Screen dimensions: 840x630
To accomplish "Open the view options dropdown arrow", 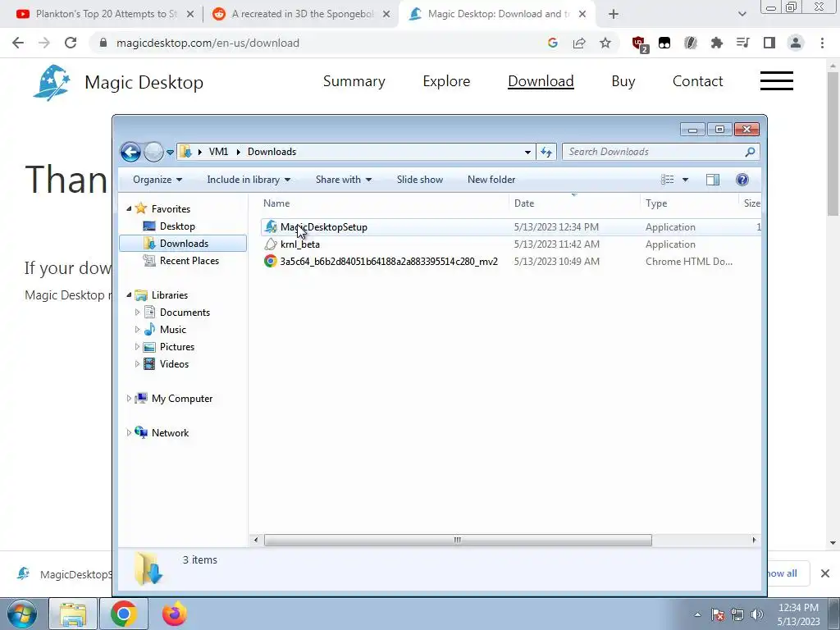I will coord(685,180).
